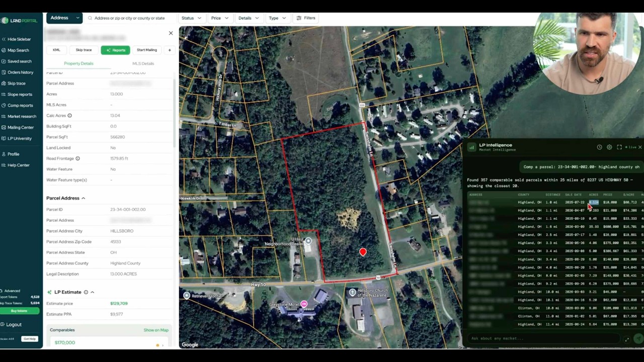644x362 pixels.
Task: Click the Help Center sidebar icon
Action: click(4, 165)
